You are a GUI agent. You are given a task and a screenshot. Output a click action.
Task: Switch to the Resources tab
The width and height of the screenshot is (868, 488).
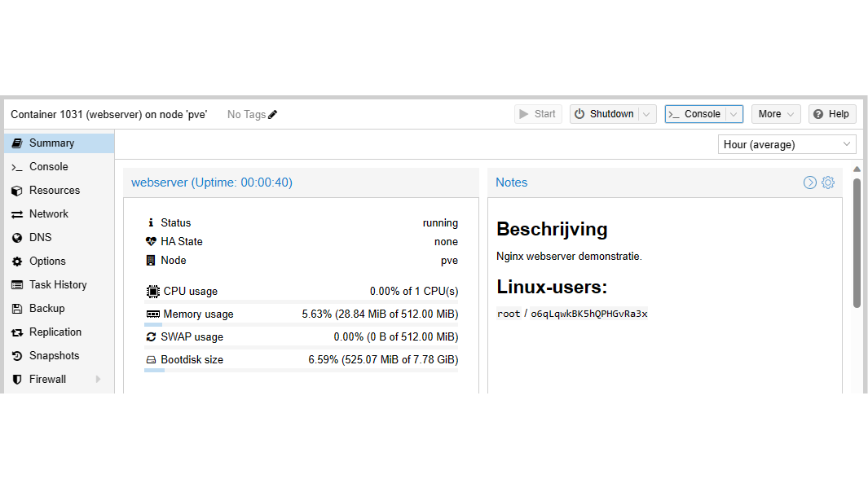[x=55, y=190]
